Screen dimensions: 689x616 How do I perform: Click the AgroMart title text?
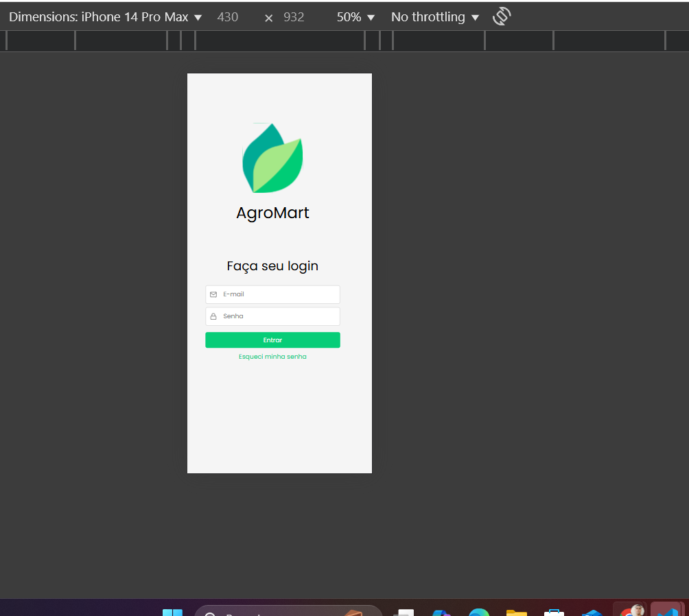pos(272,213)
